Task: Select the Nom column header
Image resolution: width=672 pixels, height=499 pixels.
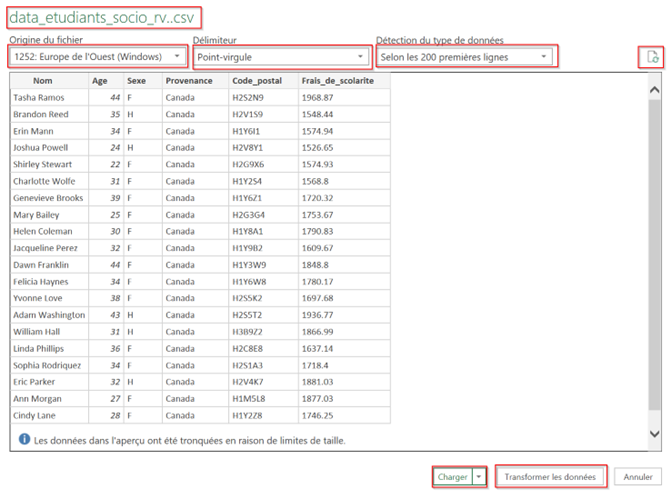Action: 43,81
